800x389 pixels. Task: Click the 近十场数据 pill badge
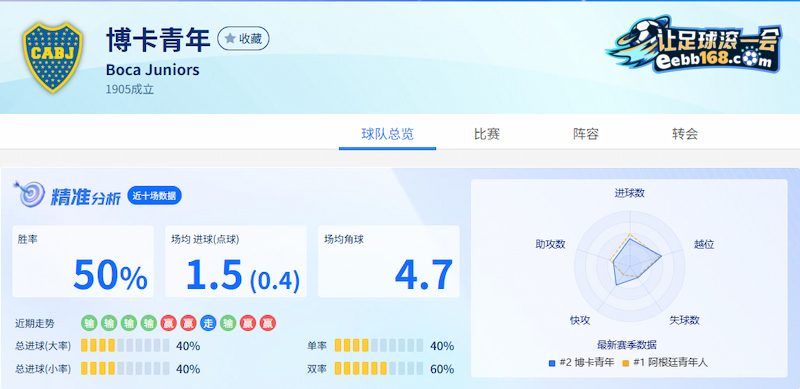[154, 196]
